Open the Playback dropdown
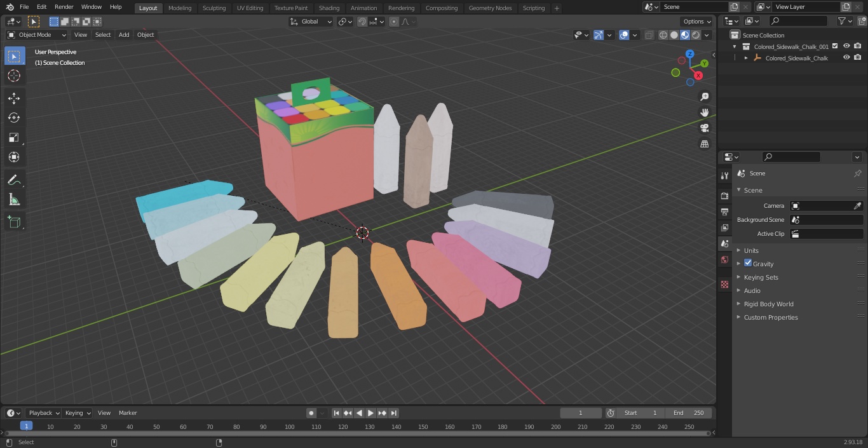868x448 pixels. (43, 413)
